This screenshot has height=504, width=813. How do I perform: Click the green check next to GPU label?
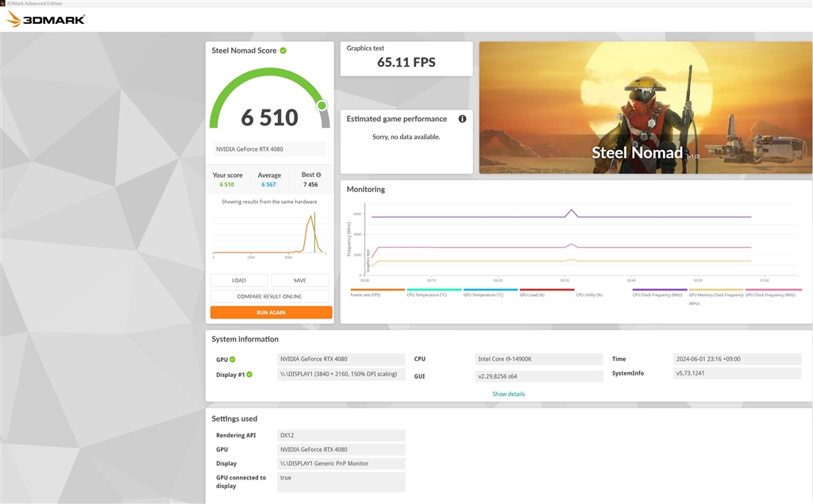[x=233, y=360]
